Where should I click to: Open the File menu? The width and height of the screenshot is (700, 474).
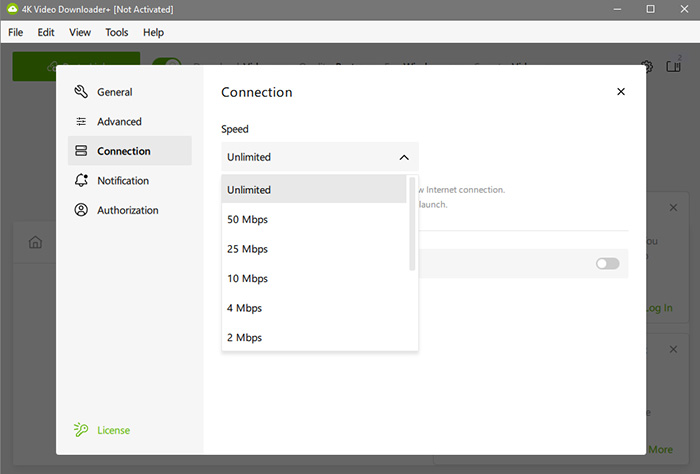point(16,33)
